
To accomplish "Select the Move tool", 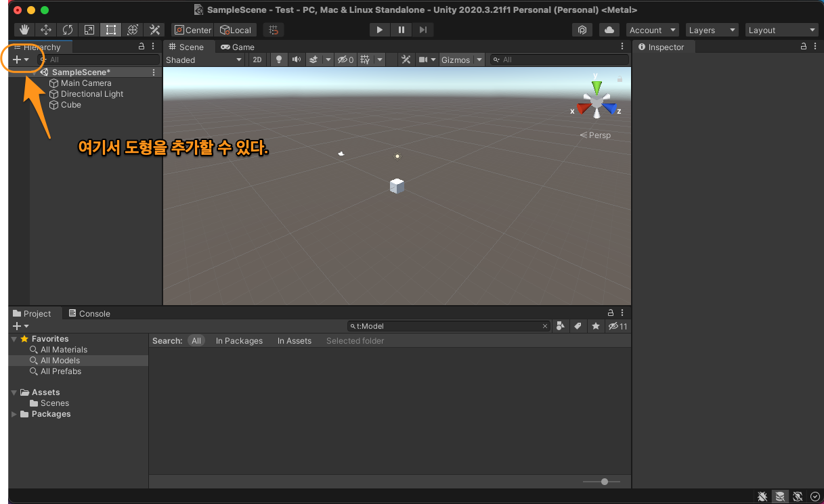I will click(46, 30).
